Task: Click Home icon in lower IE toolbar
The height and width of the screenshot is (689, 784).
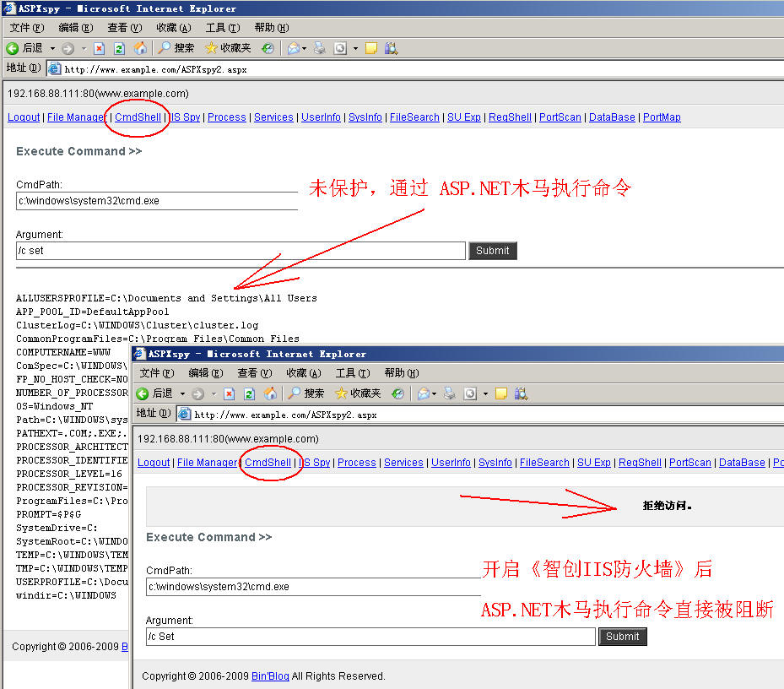Action: [x=271, y=393]
